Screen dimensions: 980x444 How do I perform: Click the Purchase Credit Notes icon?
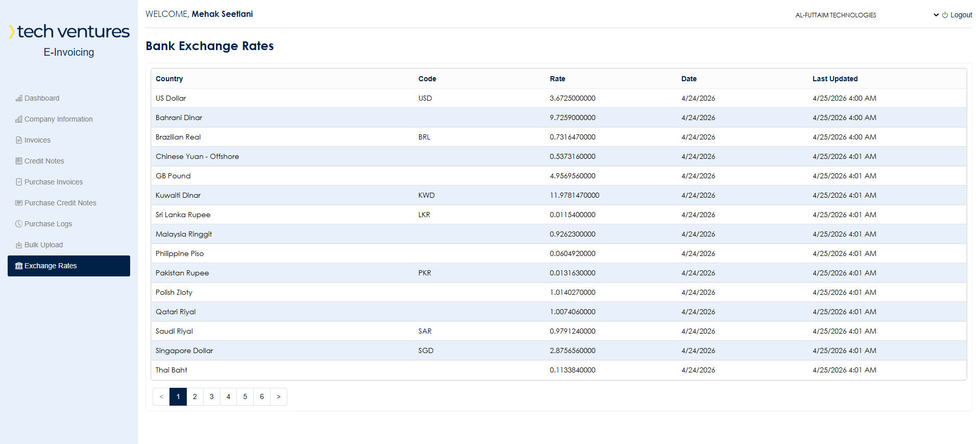pyautogui.click(x=19, y=203)
